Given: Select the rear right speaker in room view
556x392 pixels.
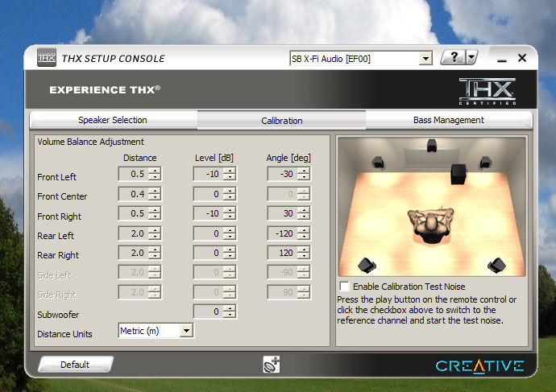Looking at the screenshot, I should (496, 266).
